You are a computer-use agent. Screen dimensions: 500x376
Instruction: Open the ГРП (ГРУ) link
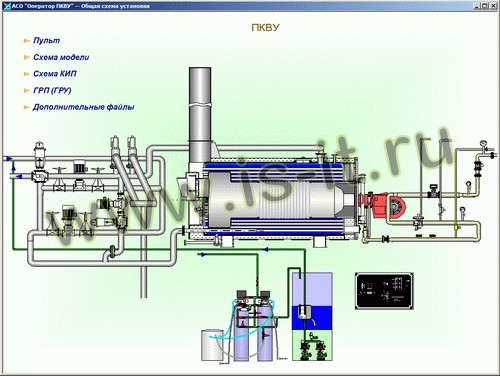52,90
